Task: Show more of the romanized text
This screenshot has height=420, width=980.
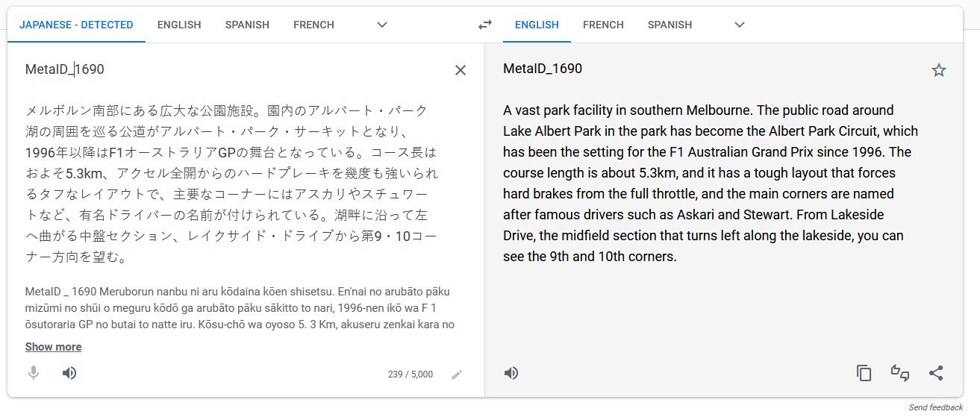Action: tap(53, 347)
